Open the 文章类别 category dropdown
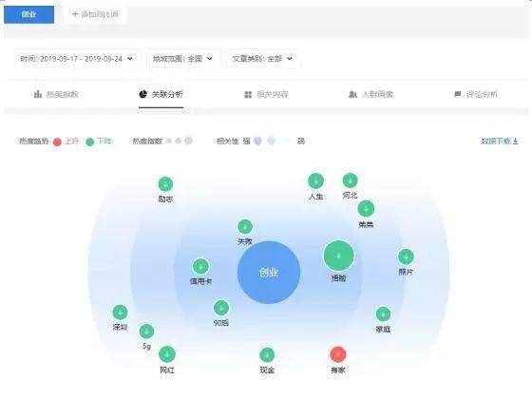This screenshot has height=398, width=532. [262, 59]
